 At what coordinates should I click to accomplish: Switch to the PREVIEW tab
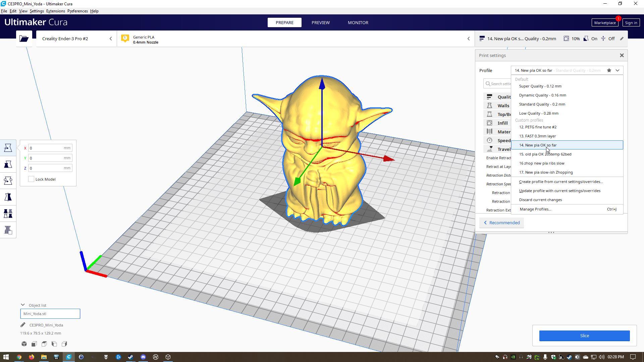coord(320,22)
